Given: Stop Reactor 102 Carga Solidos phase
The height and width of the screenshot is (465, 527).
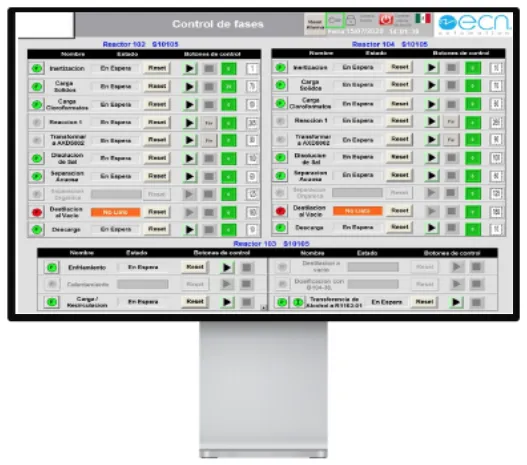Looking at the screenshot, I should pos(209,87).
